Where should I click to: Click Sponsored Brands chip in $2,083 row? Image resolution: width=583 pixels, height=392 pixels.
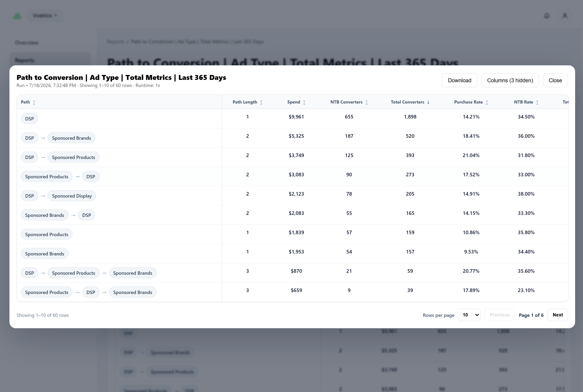point(44,215)
